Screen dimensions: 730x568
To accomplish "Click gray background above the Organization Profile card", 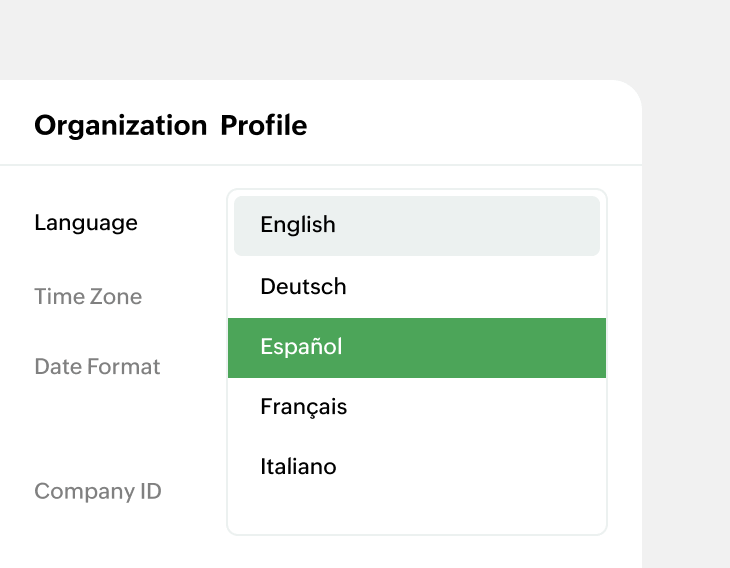I will pyautogui.click(x=320, y=40).
